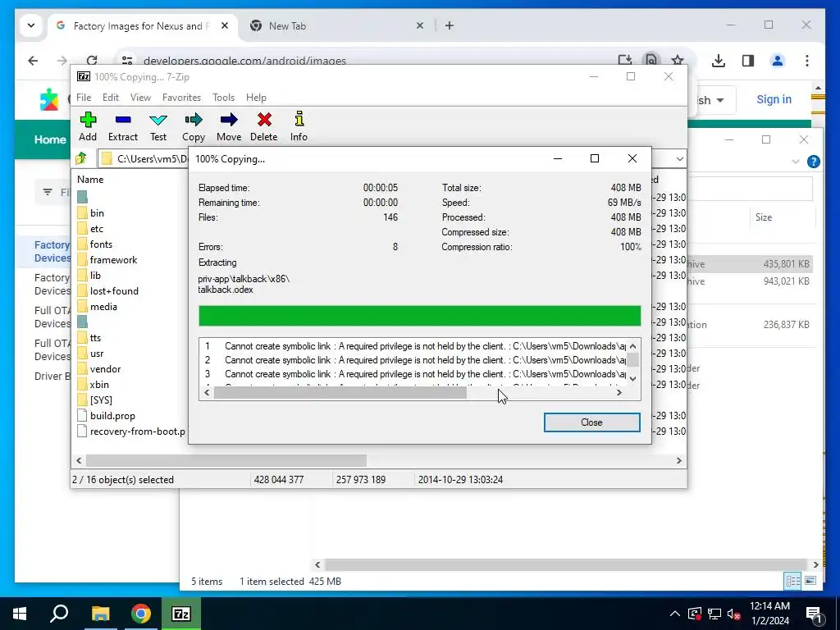Select the lost+found folder row
Screen dimensions: 840x630
pyautogui.click(x=114, y=291)
